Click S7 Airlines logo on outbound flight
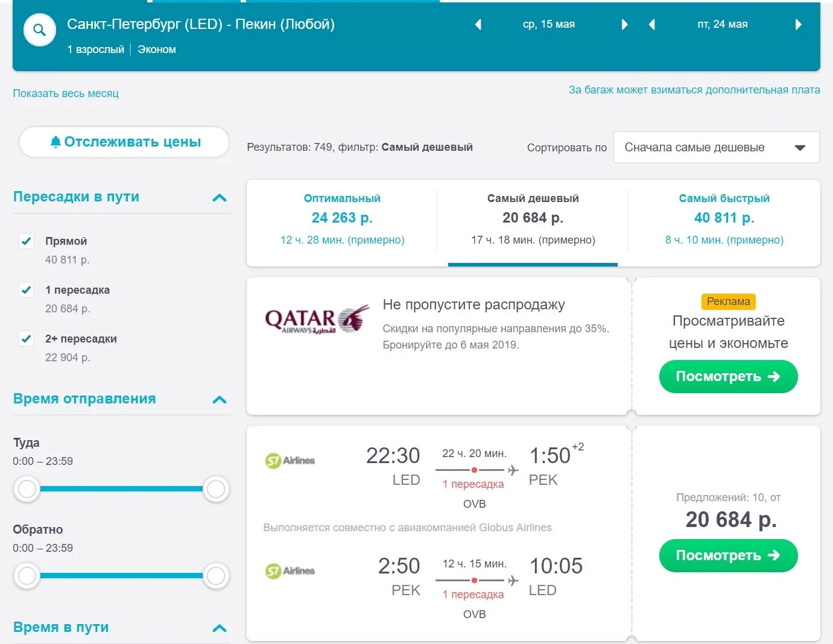 (x=290, y=461)
